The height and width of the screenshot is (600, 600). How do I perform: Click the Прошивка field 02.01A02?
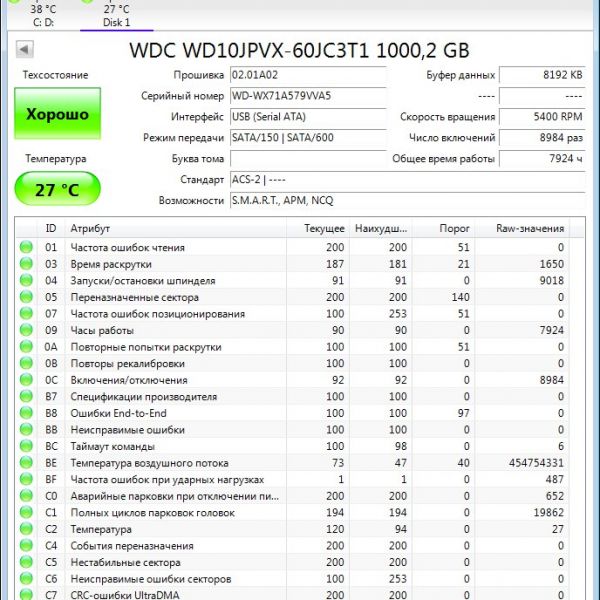[x=308, y=75]
